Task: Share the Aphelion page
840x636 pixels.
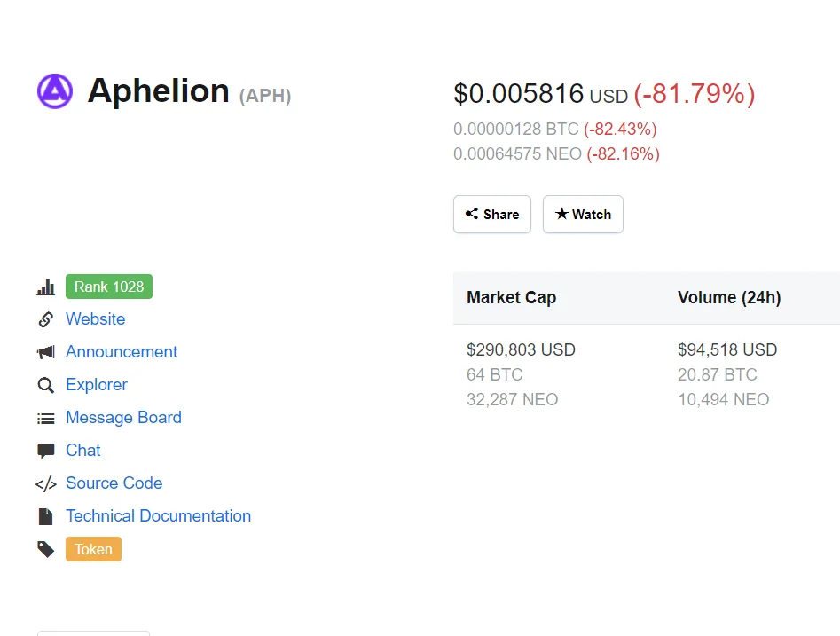Action: [491, 215]
